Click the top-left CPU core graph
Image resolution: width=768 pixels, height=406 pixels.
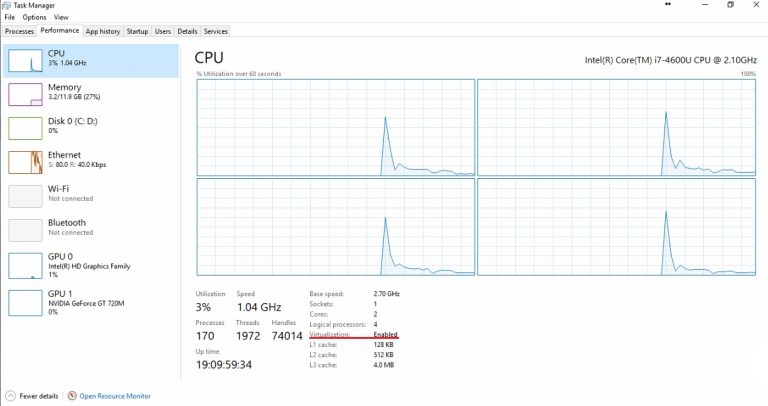pyautogui.click(x=334, y=126)
